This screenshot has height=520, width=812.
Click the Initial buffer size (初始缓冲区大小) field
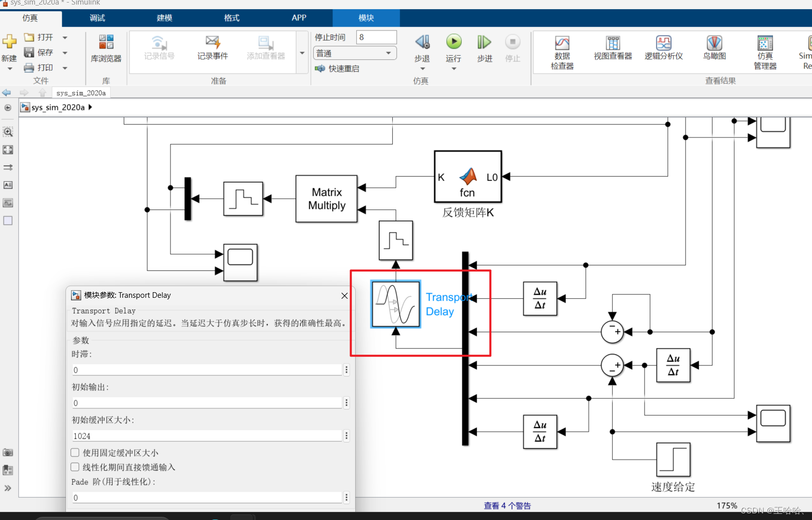pyautogui.click(x=207, y=436)
